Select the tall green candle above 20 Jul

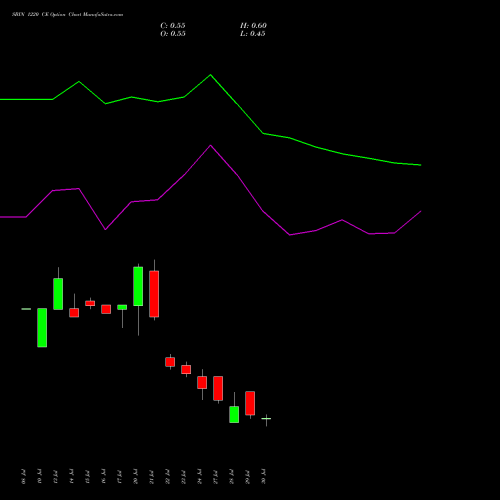[x=138, y=286]
